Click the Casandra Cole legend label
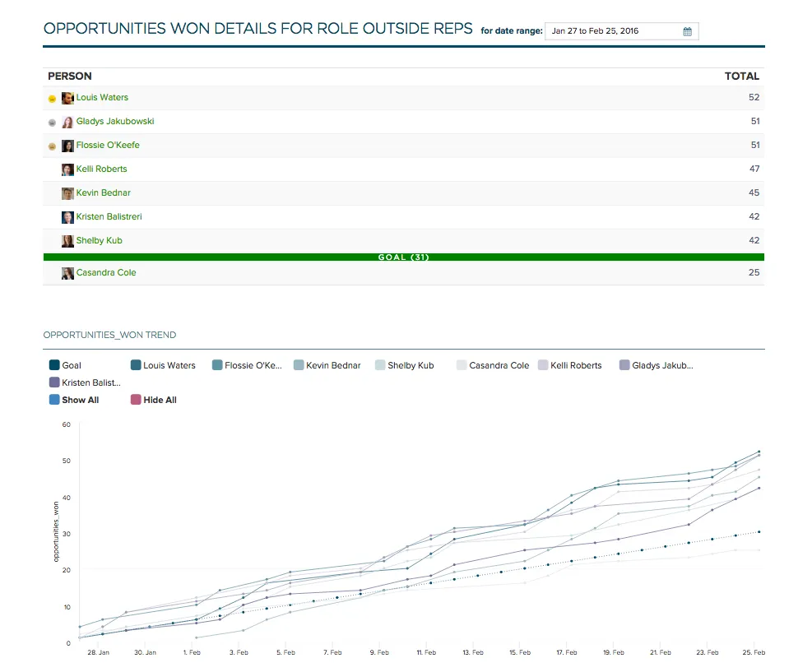Image resolution: width=812 pixels, height=672 pixels. 499,365
